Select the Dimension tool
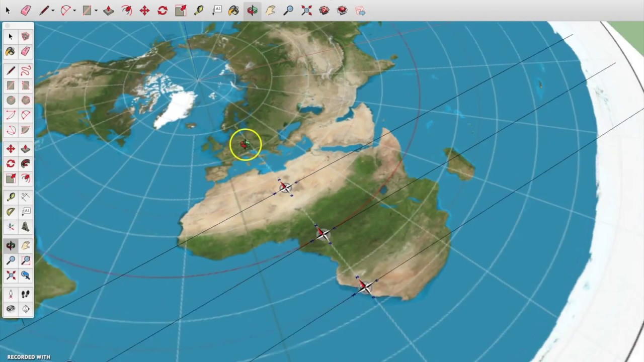644x362 pixels. [x=26, y=197]
